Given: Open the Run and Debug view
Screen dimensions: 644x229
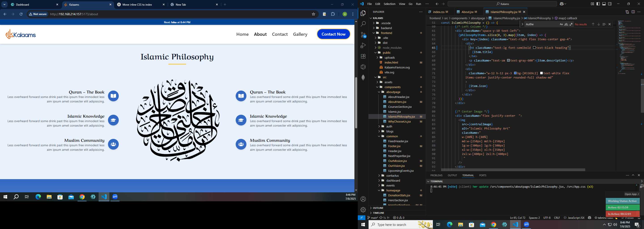Looking at the screenshot, I should [x=363, y=45].
